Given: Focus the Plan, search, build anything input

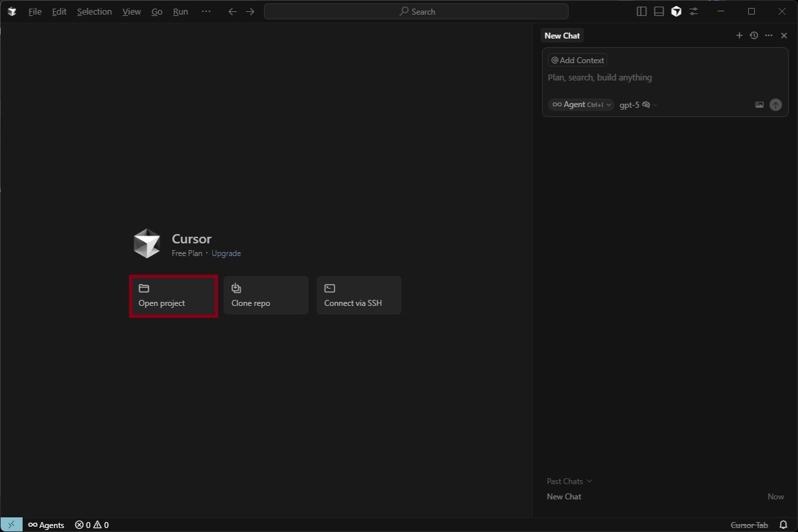Looking at the screenshot, I should pyautogui.click(x=665, y=78).
